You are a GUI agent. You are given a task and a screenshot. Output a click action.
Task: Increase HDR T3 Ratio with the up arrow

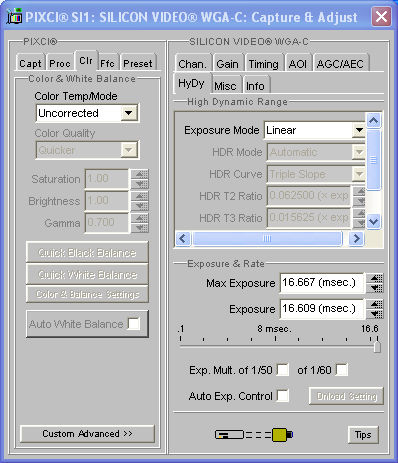pyautogui.click(x=359, y=213)
